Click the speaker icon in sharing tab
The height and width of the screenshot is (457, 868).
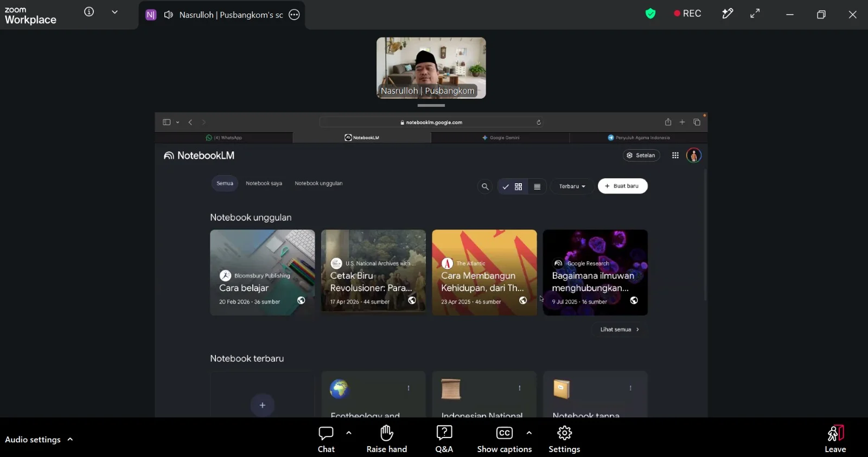pyautogui.click(x=168, y=15)
